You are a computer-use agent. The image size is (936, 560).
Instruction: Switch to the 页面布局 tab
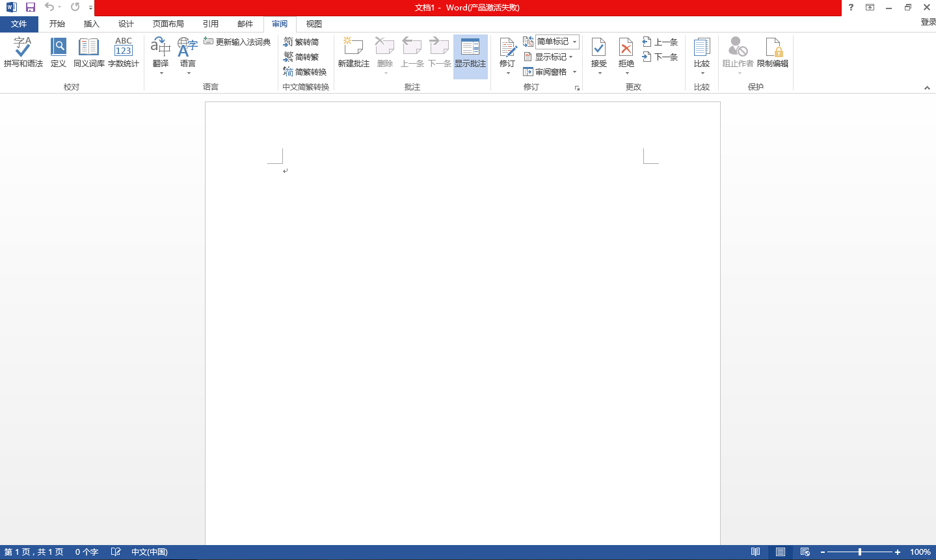coord(168,24)
